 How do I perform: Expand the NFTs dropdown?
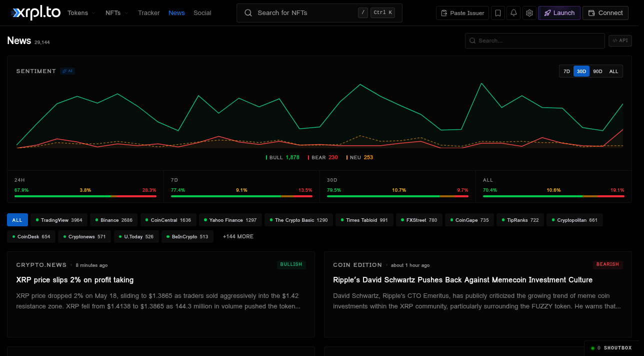tap(117, 13)
